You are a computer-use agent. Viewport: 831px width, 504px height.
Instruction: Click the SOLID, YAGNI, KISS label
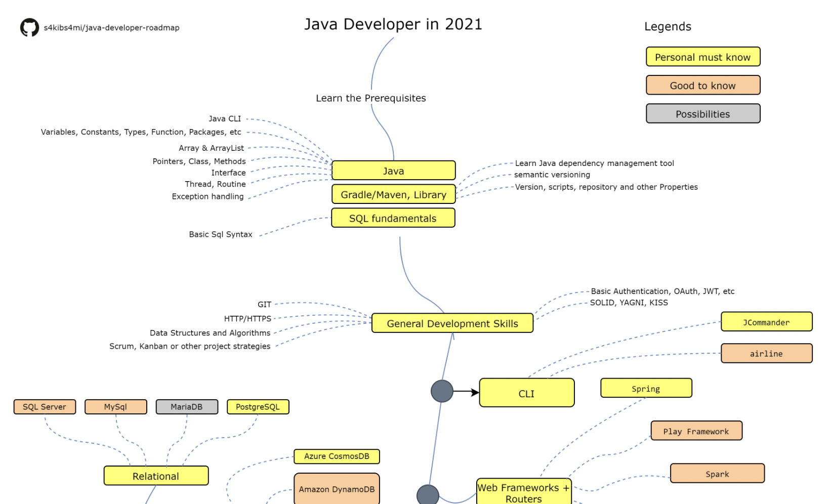point(629,303)
